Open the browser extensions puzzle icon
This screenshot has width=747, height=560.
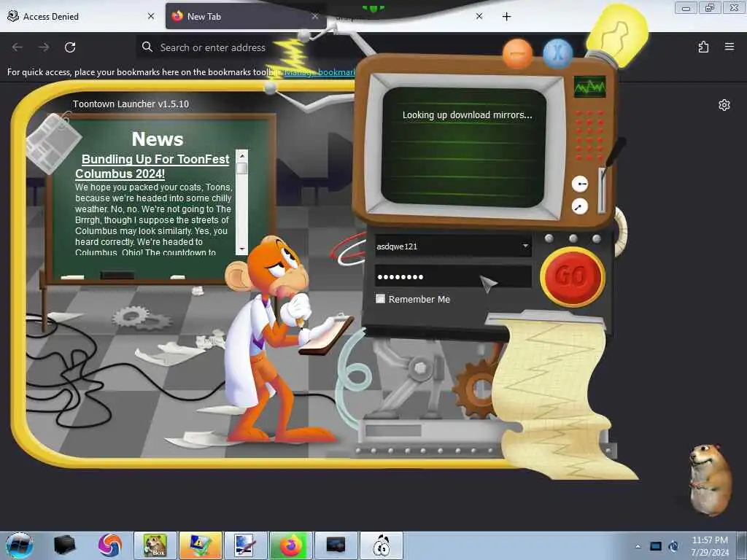703,47
